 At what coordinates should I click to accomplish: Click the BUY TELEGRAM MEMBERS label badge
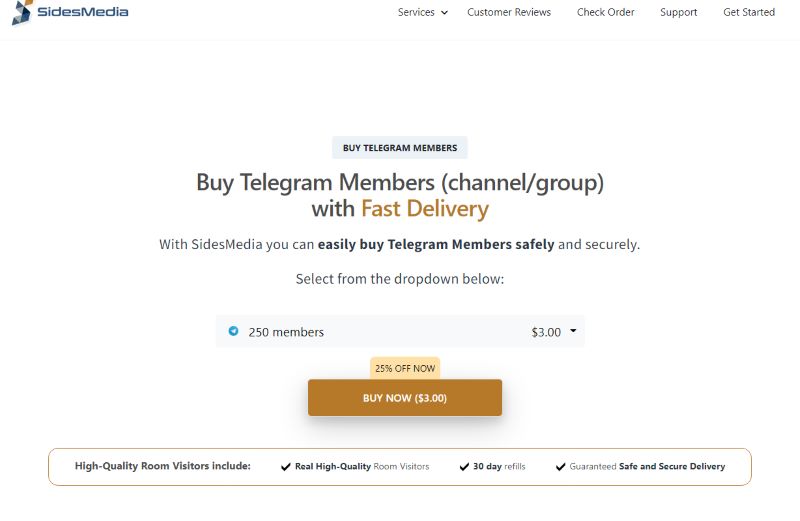pyautogui.click(x=399, y=147)
